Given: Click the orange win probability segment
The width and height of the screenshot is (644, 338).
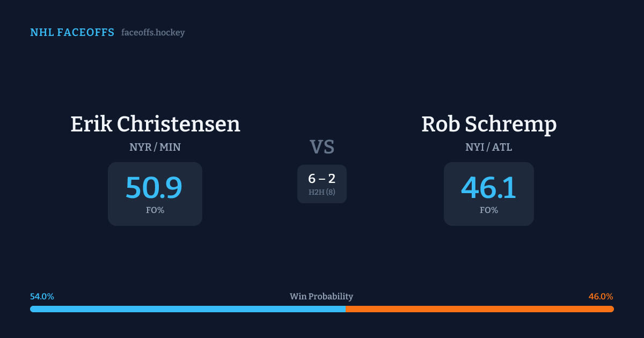Looking at the screenshot, I should pyautogui.click(x=479, y=309).
